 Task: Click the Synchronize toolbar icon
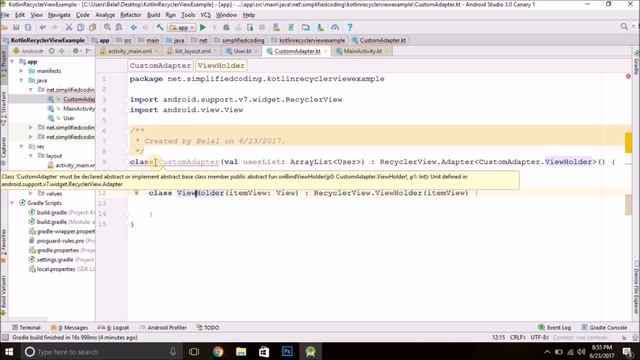tap(28, 27)
